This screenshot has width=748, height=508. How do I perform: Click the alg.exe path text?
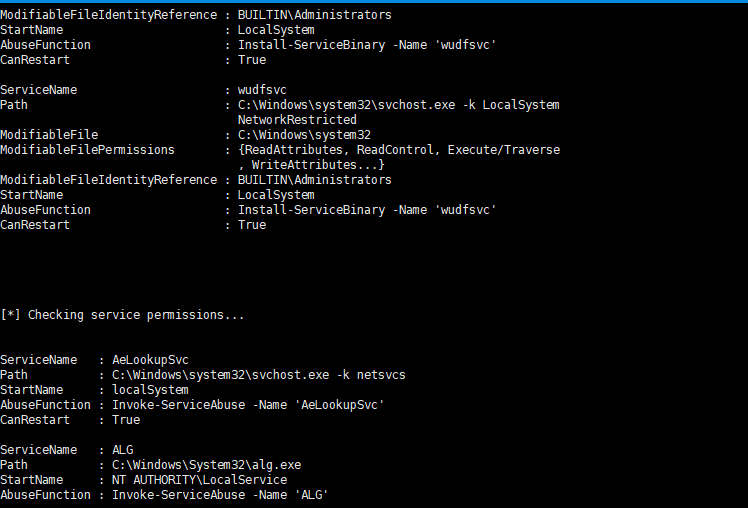pos(206,465)
